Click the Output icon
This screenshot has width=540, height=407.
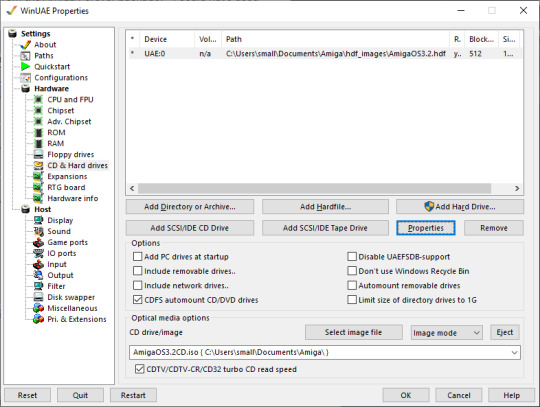38,275
